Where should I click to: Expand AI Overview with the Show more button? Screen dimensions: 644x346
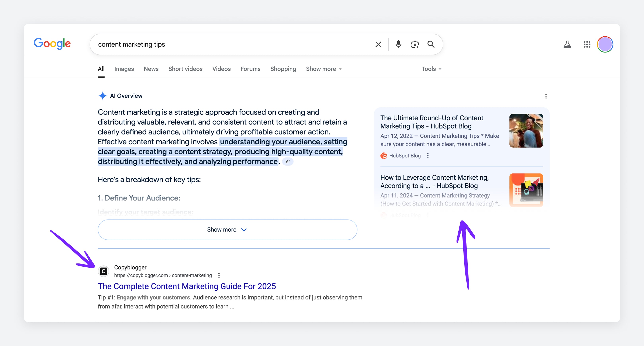point(227,230)
